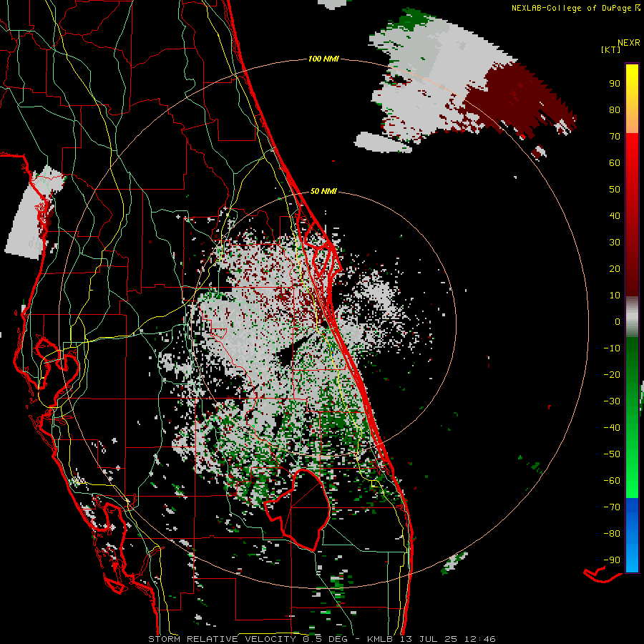Click the -90 knot scale value
Image resolution: width=644 pixels, height=644 pixels.
(x=612, y=560)
